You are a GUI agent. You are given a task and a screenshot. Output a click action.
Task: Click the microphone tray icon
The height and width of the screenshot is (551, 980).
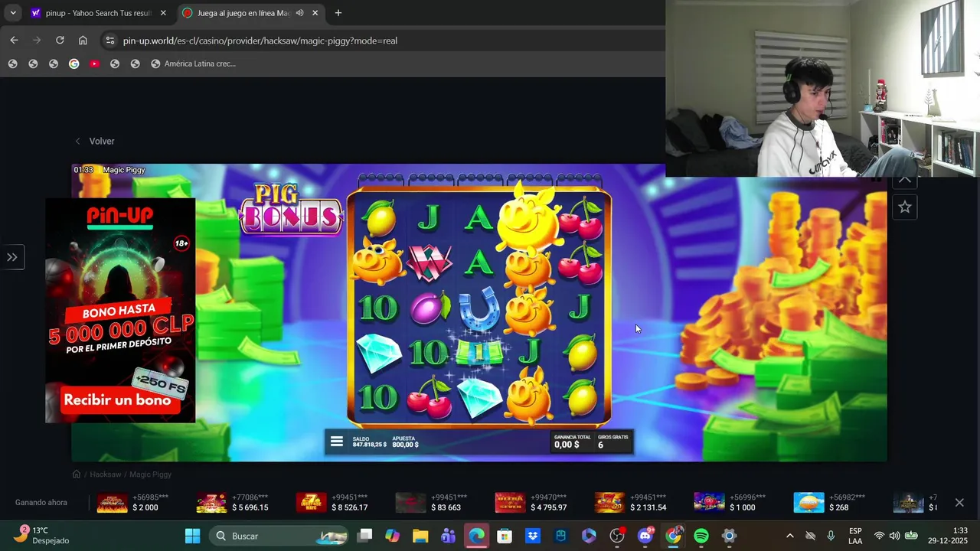831,536
